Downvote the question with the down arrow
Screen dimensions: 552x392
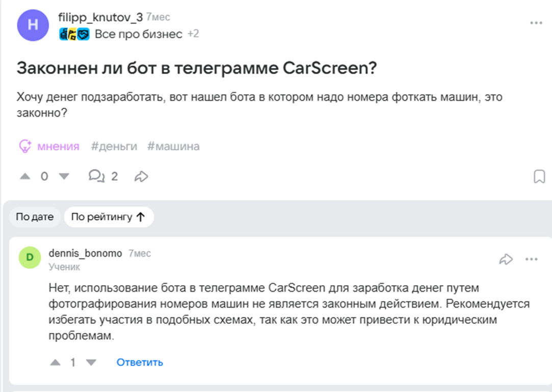(x=63, y=176)
